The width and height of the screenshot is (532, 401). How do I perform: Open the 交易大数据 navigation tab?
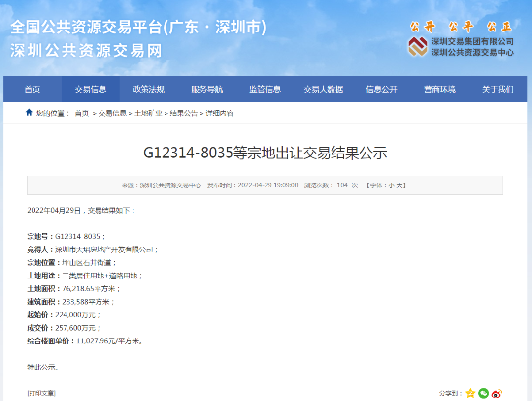click(x=323, y=89)
